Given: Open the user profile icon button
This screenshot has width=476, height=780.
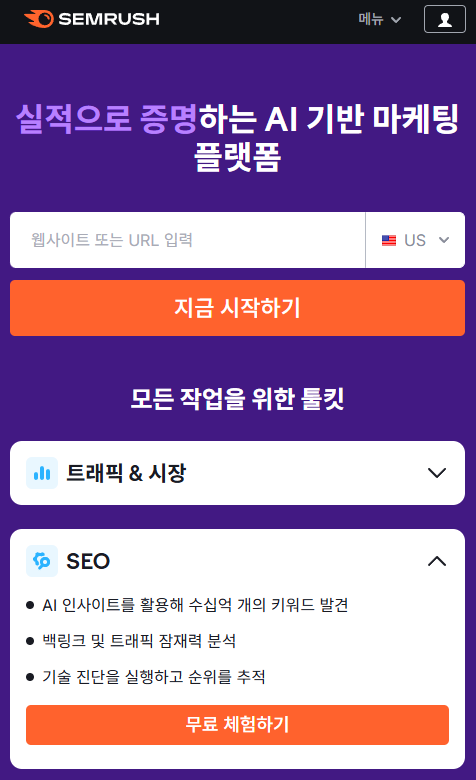Looking at the screenshot, I should (445, 19).
